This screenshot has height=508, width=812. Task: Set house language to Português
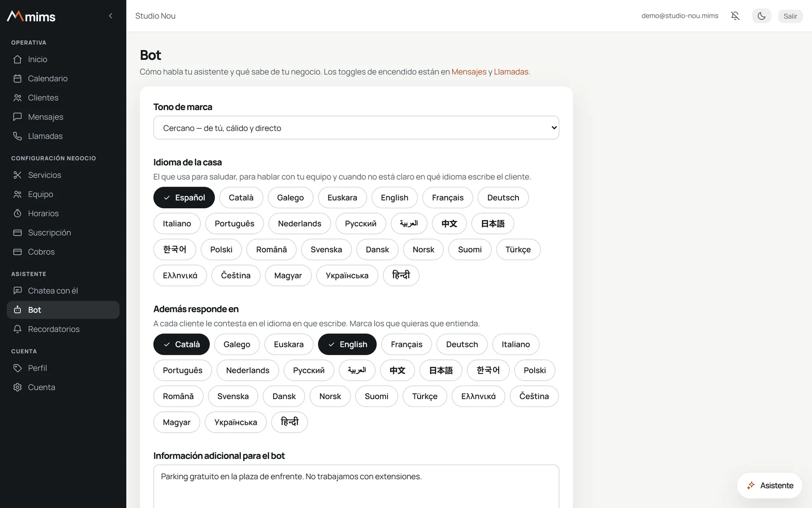[234, 224]
